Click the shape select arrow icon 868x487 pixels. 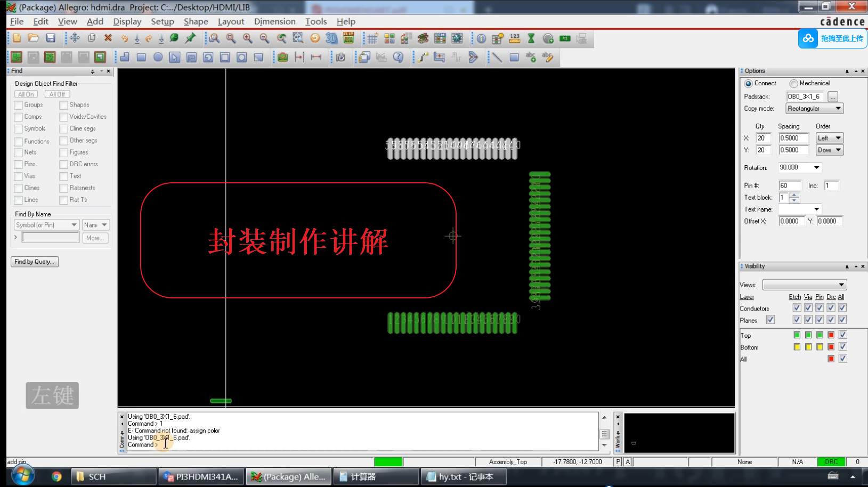[175, 57]
